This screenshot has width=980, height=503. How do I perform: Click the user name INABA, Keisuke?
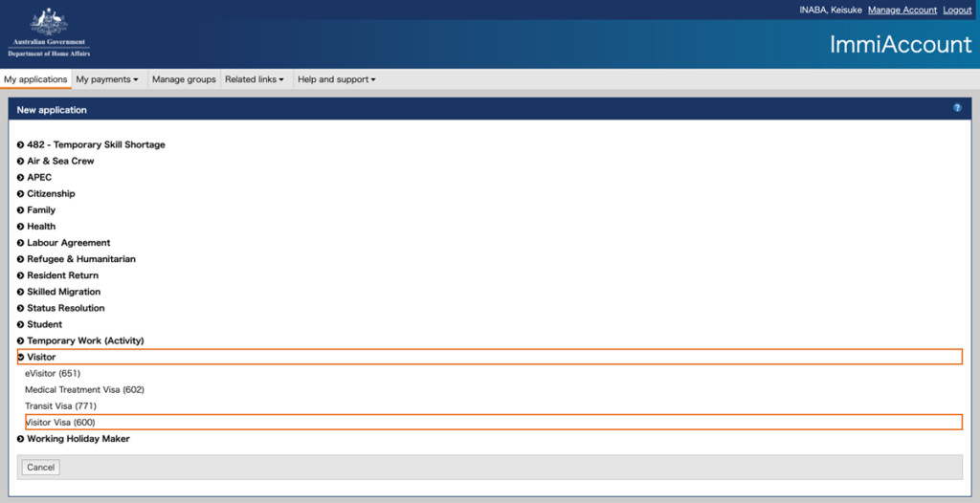(831, 10)
